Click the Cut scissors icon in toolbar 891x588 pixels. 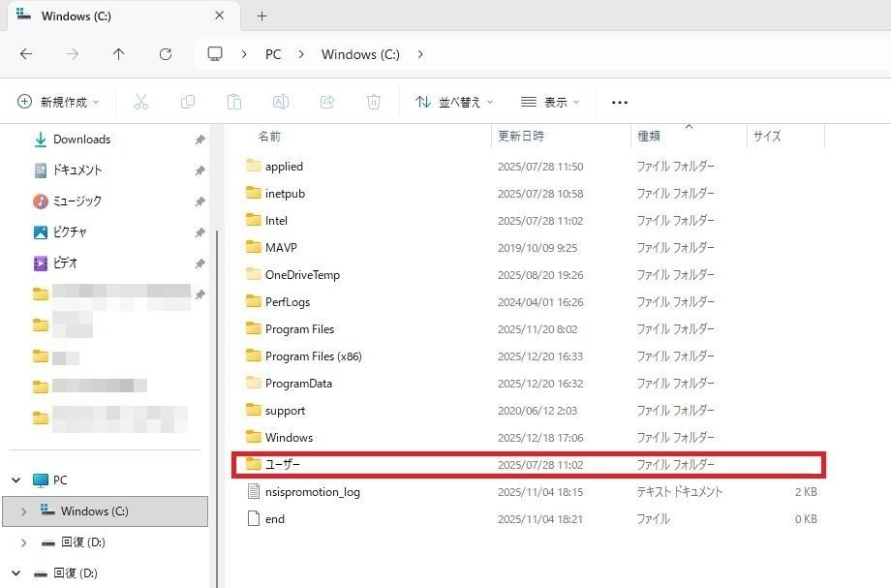140,102
